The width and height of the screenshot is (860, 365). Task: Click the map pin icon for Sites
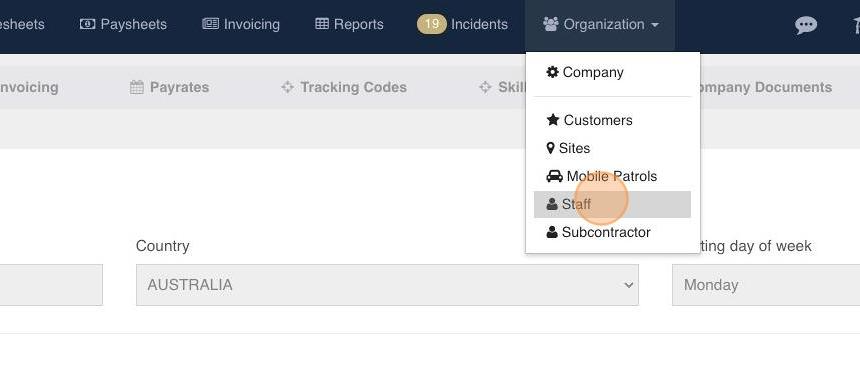click(551, 148)
